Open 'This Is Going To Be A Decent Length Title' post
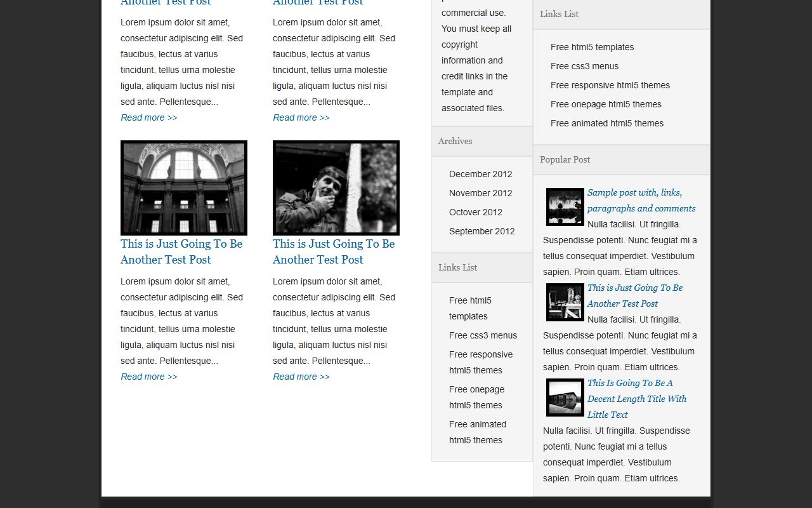 [x=637, y=399]
